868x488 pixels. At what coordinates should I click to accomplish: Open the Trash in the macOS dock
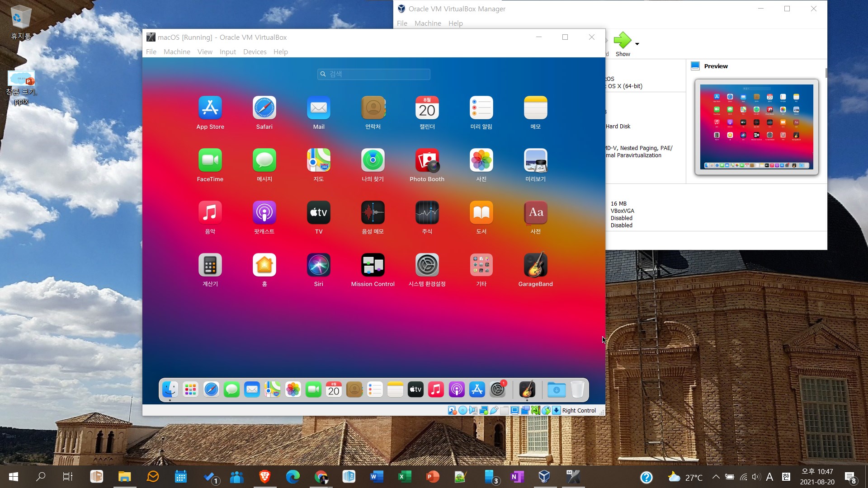[577, 389]
